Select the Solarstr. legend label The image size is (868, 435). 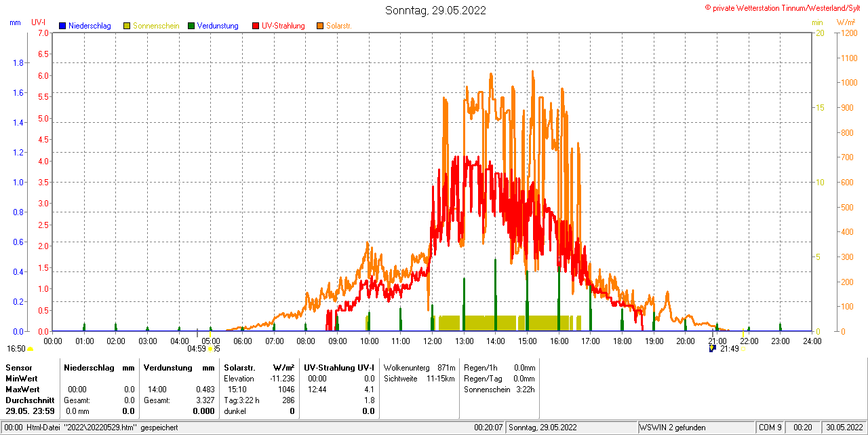point(339,26)
